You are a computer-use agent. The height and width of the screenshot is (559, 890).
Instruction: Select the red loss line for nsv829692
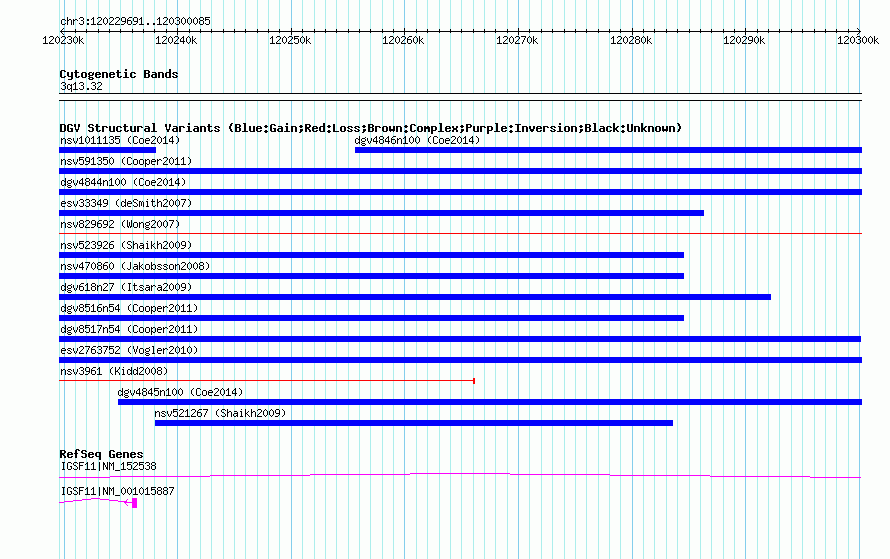click(x=460, y=233)
